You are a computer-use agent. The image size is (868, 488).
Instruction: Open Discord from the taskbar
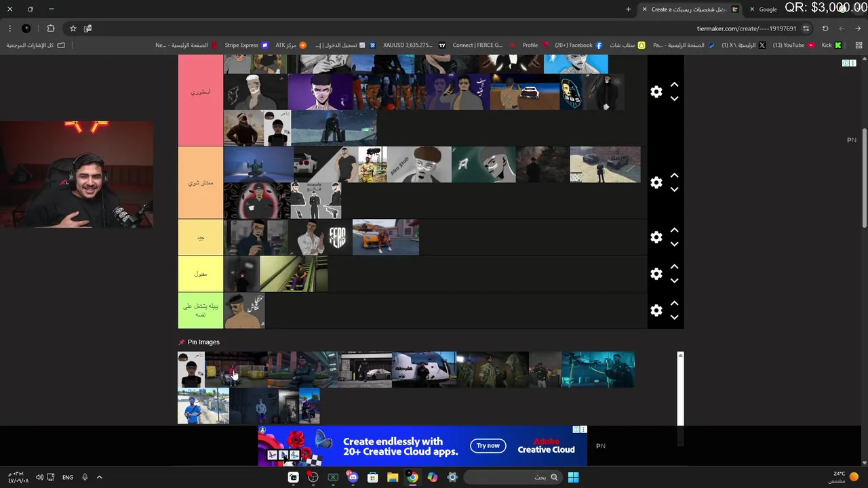point(353,477)
